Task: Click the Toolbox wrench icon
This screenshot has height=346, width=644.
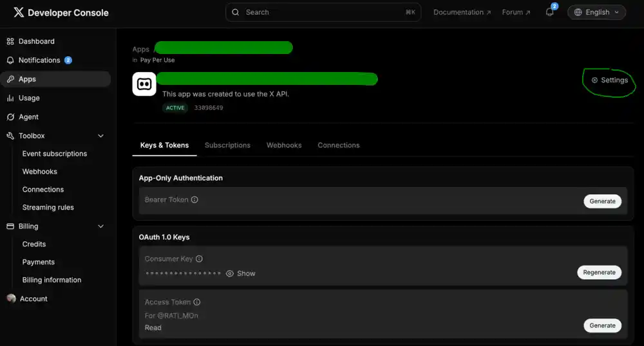Action: pyautogui.click(x=10, y=136)
